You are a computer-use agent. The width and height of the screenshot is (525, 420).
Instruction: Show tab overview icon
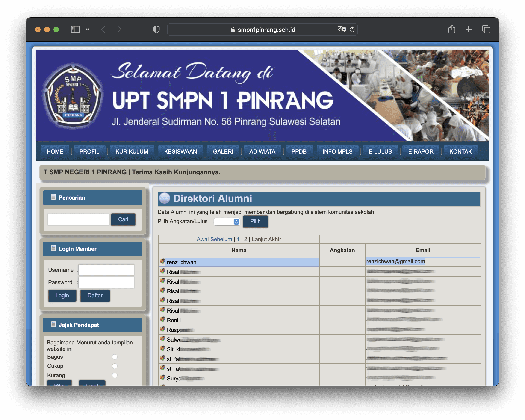click(x=486, y=30)
